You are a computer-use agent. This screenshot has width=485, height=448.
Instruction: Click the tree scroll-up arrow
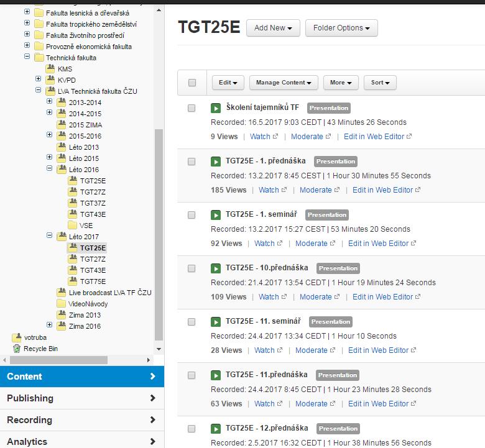click(x=159, y=10)
